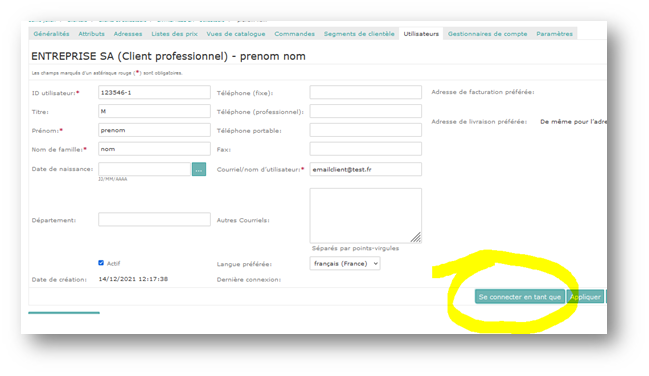649x376 pixels.
Task: Open Segments de clientèle tab
Action: tap(359, 34)
